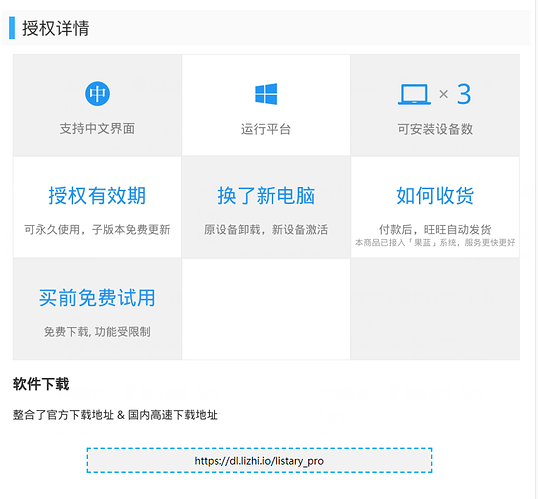Screen dimensions: 538x499
Task: Click the laptop device icon
Action: [414, 94]
